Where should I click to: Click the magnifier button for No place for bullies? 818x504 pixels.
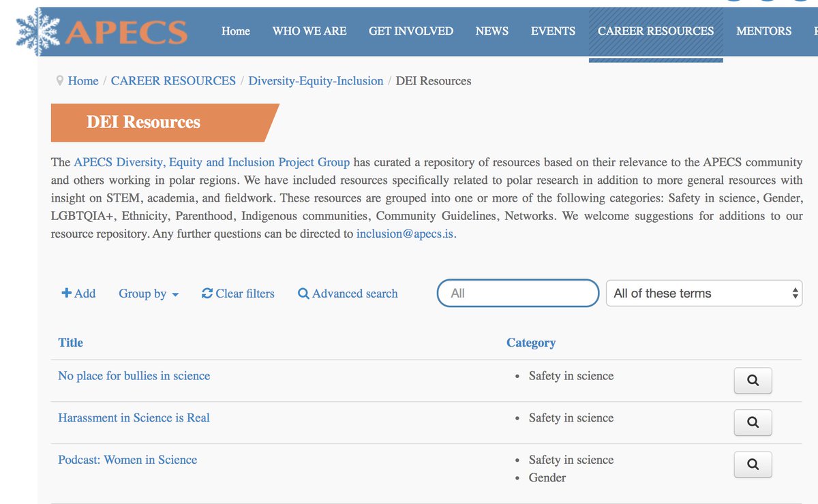click(753, 381)
